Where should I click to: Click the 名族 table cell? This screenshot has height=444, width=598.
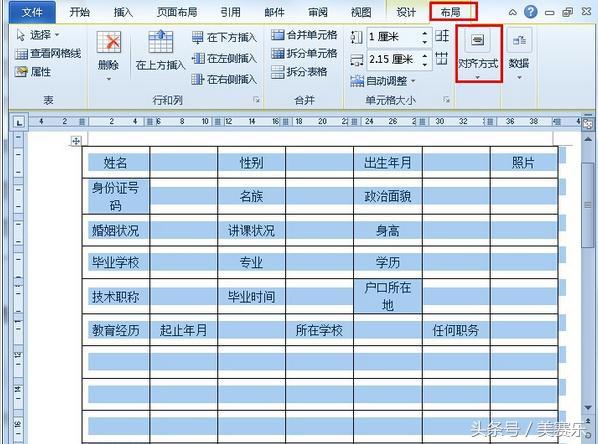point(251,196)
